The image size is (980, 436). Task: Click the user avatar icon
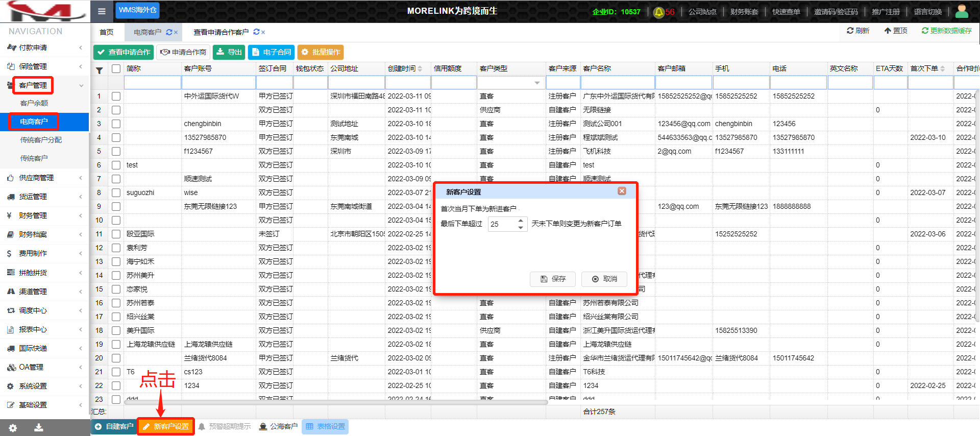pyautogui.click(x=962, y=11)
